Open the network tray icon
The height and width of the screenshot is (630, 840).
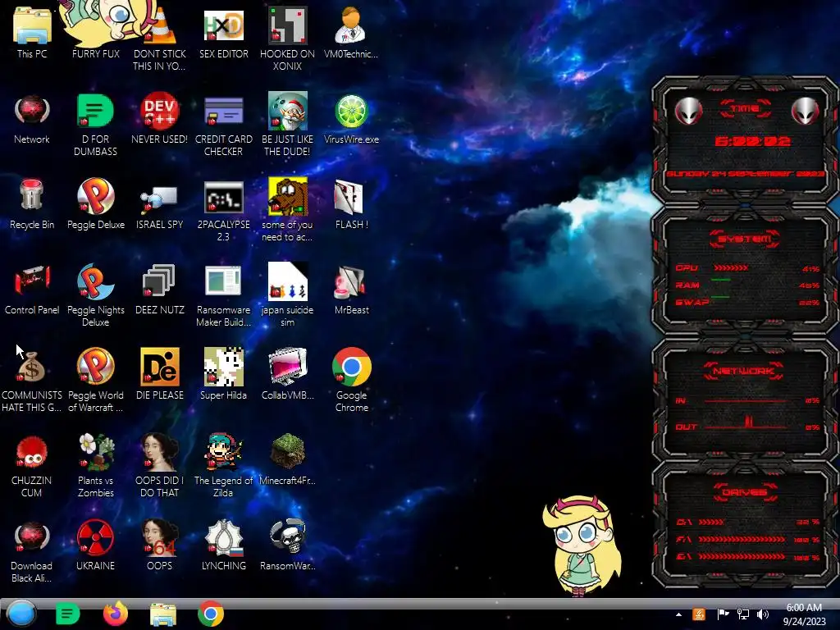[x=743, y=614]
